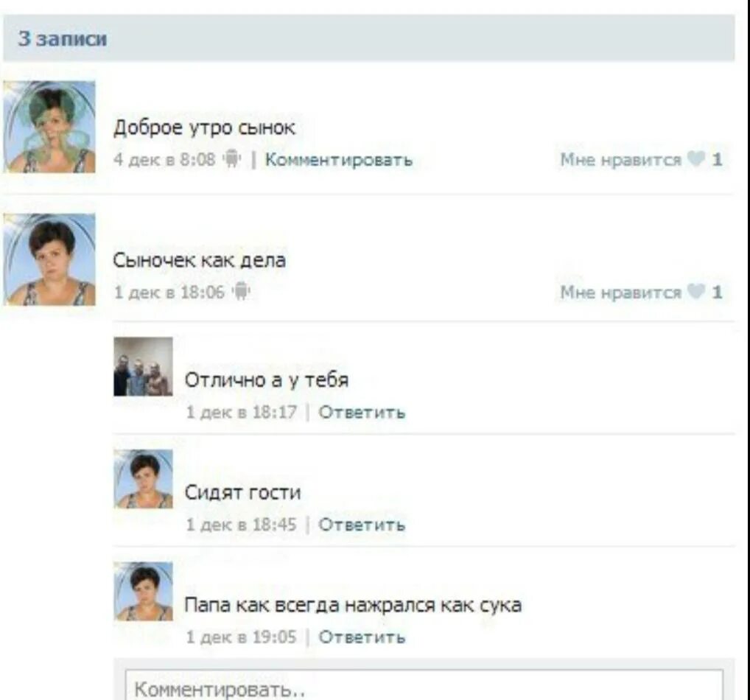This screenshot has width=750, height=700.
Task: Open the timestamp "1 дек в 18:06"
Action: (x=169, y=292)
